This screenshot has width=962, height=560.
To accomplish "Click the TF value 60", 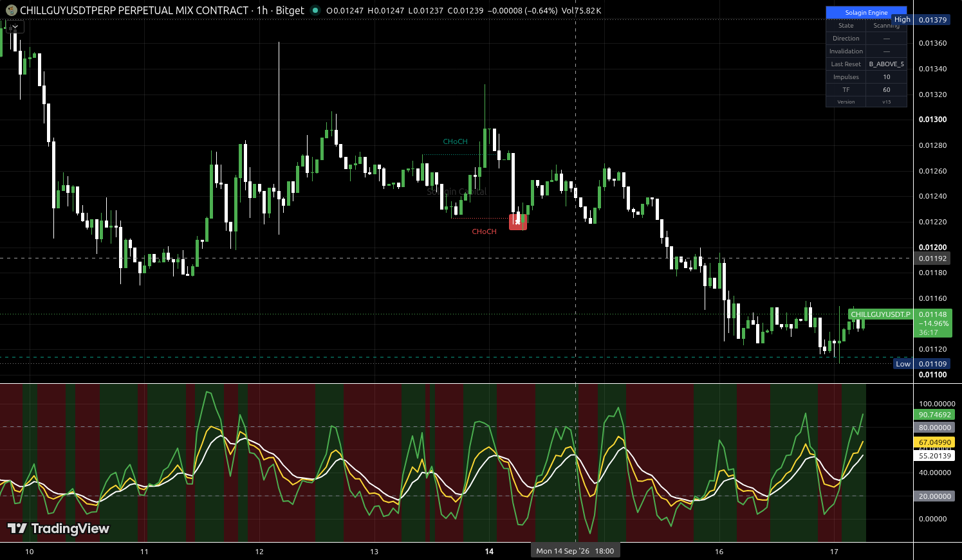I will [x=886, y=90].
